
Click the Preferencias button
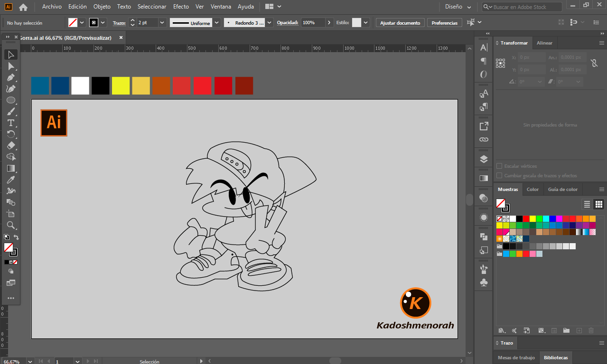pos(445,23)
